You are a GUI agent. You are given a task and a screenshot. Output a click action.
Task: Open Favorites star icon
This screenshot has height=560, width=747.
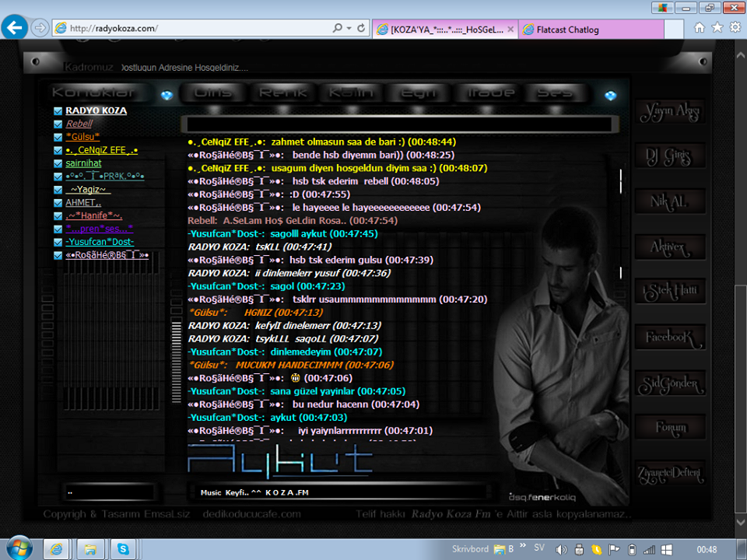click(x=717, y=28)
